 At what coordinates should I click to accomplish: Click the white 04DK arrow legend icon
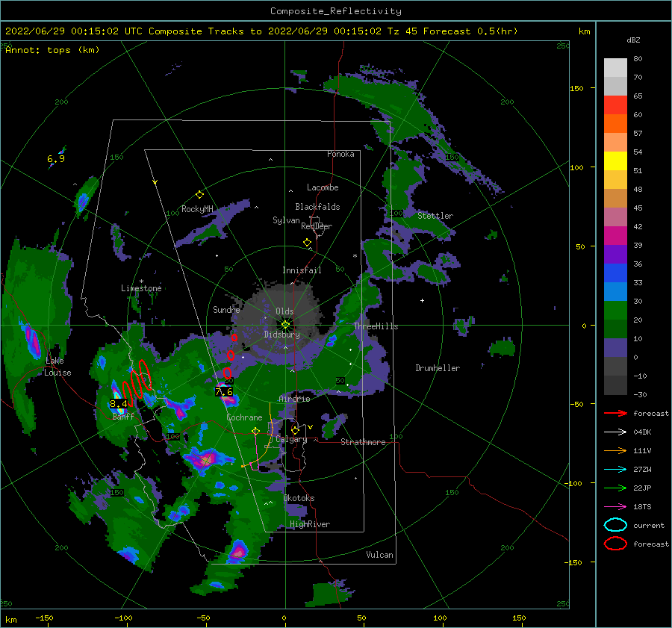(615, 432)
